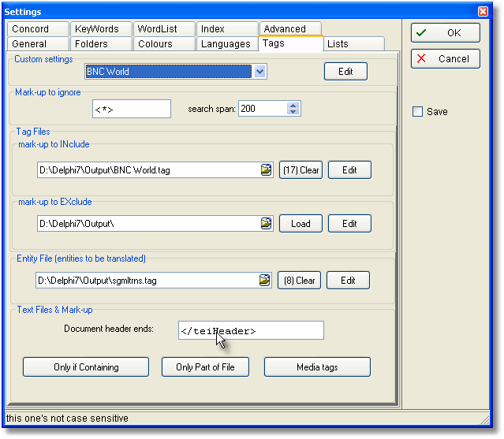This screenshot has width=504, height=439.
Task: Go to the WordList tab
Action: click(x=164, y=29)
